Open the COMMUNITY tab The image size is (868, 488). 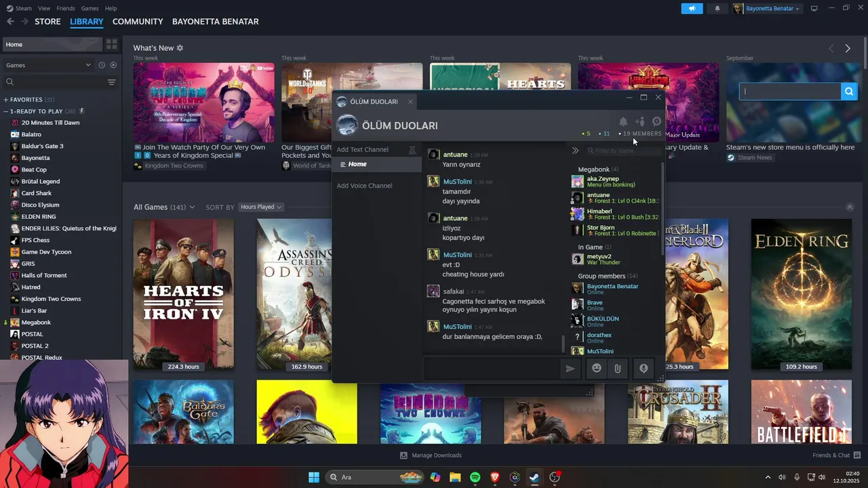138,22
